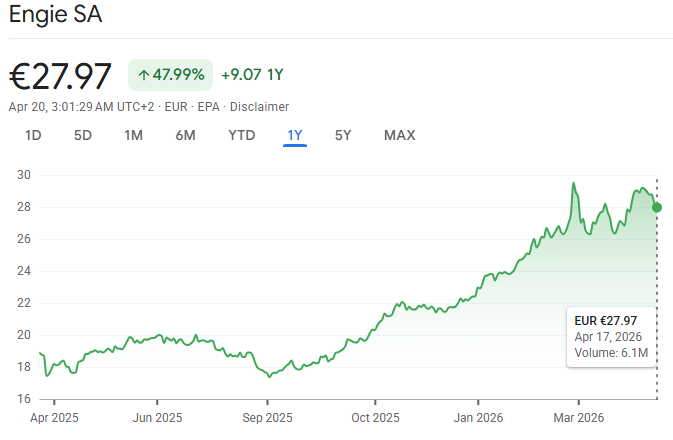673x440 pixels.
Task: Click the 47.99% gain badge
Action: (170, 75)
